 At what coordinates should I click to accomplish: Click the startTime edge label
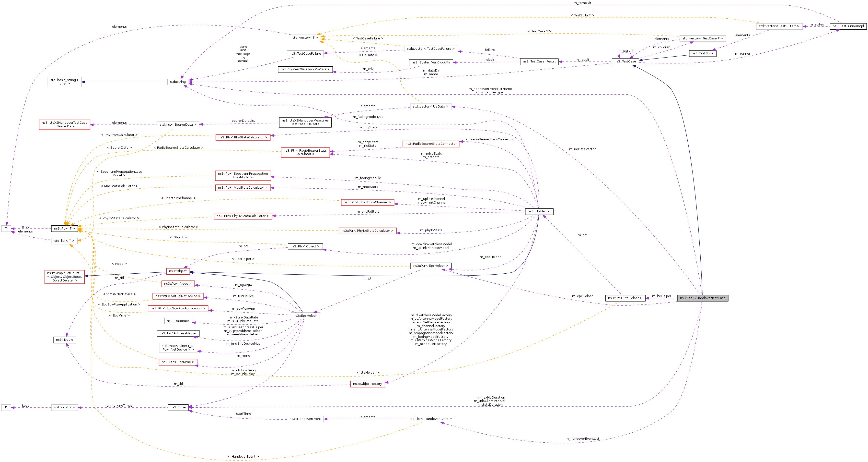243,414
